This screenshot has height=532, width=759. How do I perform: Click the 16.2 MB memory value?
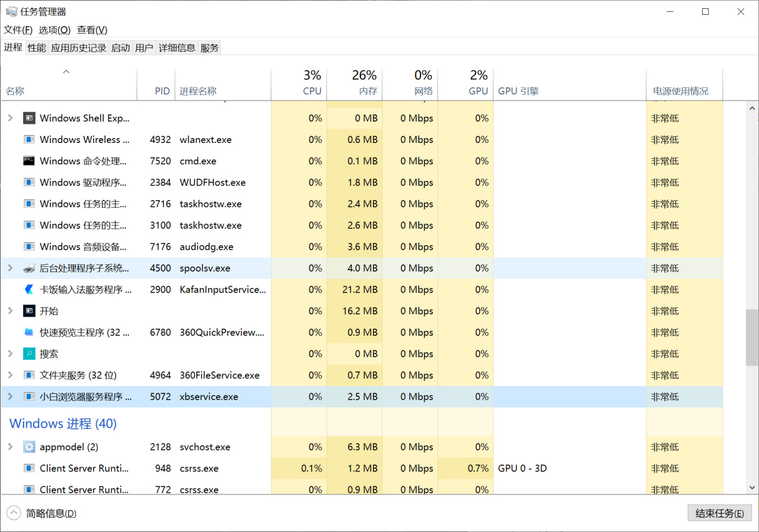coord(360,311)
